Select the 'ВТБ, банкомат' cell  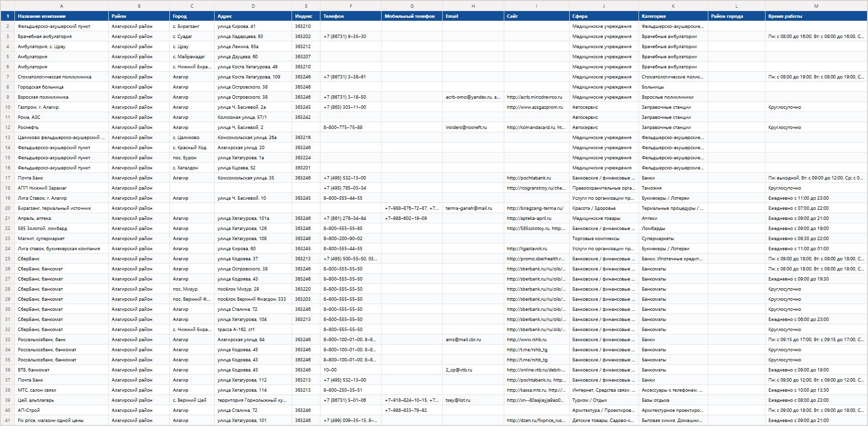click(x=62, y=370)
